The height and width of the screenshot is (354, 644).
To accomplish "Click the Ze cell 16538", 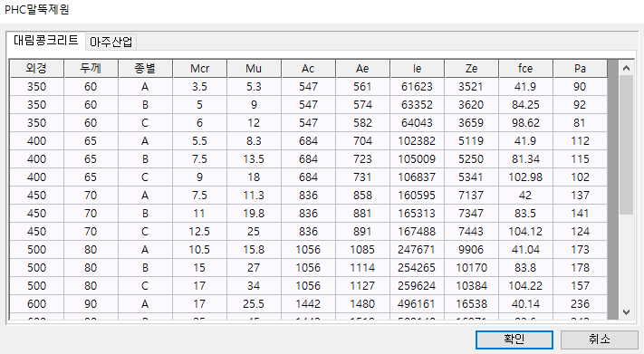I will point(472,303).
